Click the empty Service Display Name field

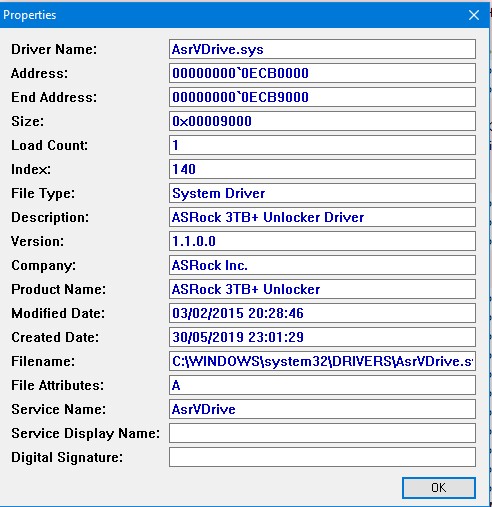(x=322, y=433)
